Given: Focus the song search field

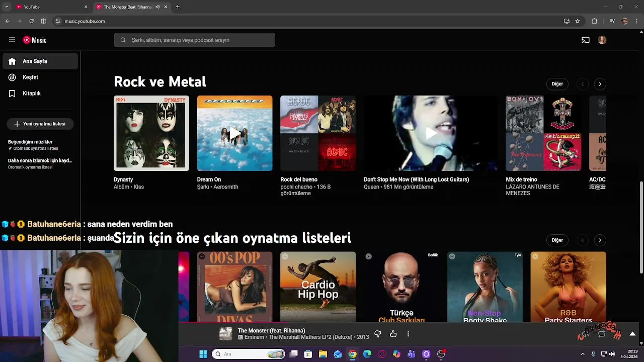Looking at the screenshot, I should pos(194,40).
